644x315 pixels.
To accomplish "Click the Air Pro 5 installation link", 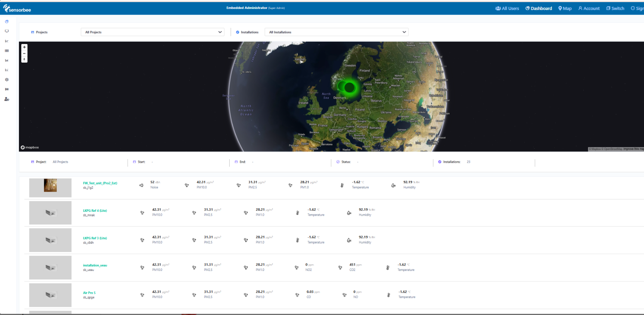I will 89,293.
